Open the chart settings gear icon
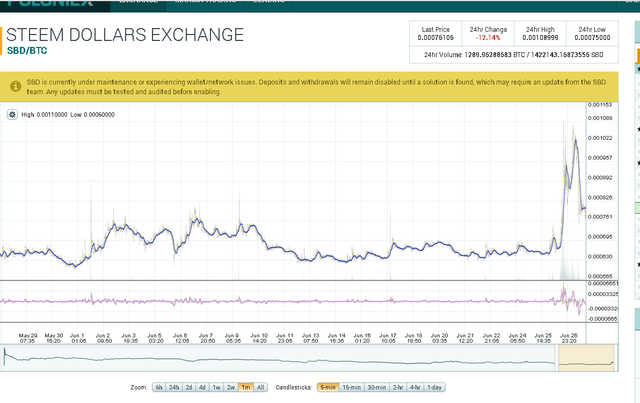The height and width of the screenshot is (403, 640). click(12, 115)
